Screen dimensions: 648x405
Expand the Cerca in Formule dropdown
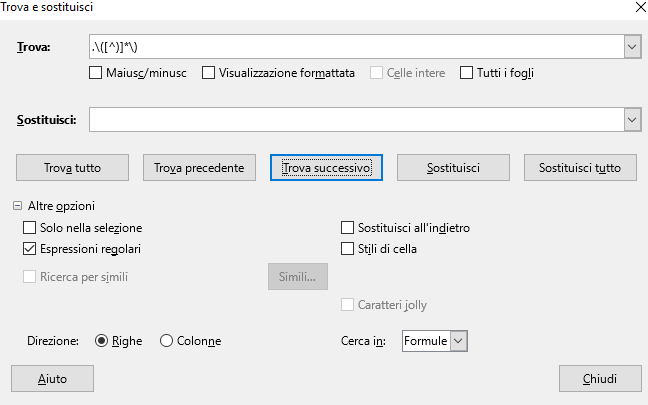tap(458, 341)
